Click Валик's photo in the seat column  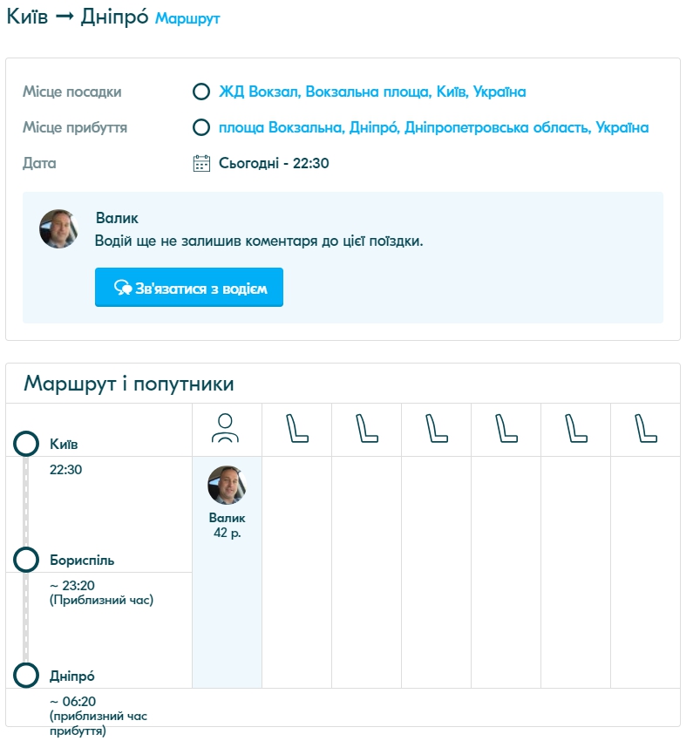[227, 485]
